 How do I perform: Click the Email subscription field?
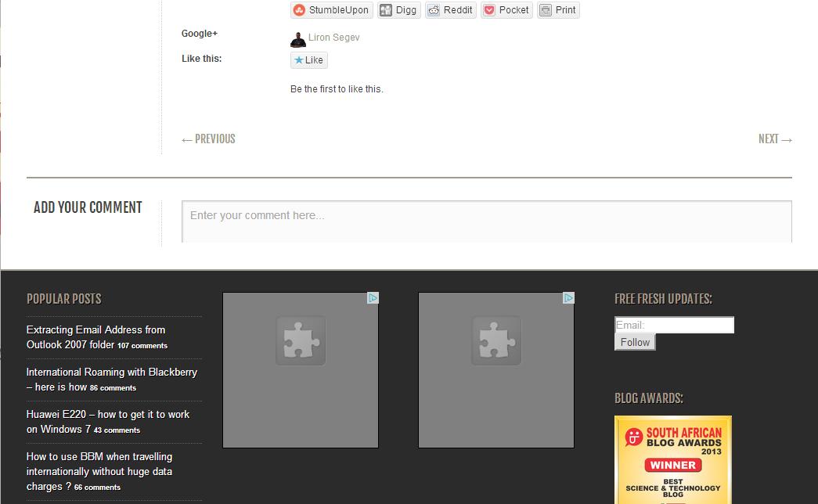[x=674, y=325]
